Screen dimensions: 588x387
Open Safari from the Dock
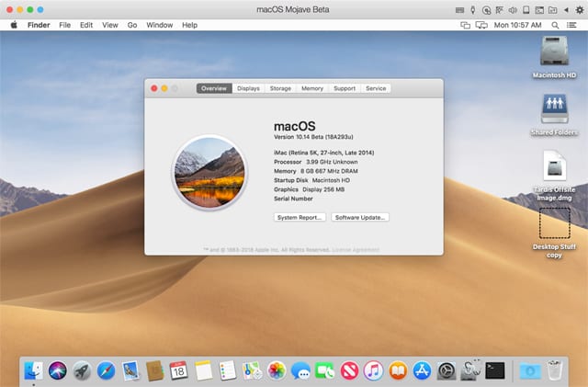[x=107, y=370]
